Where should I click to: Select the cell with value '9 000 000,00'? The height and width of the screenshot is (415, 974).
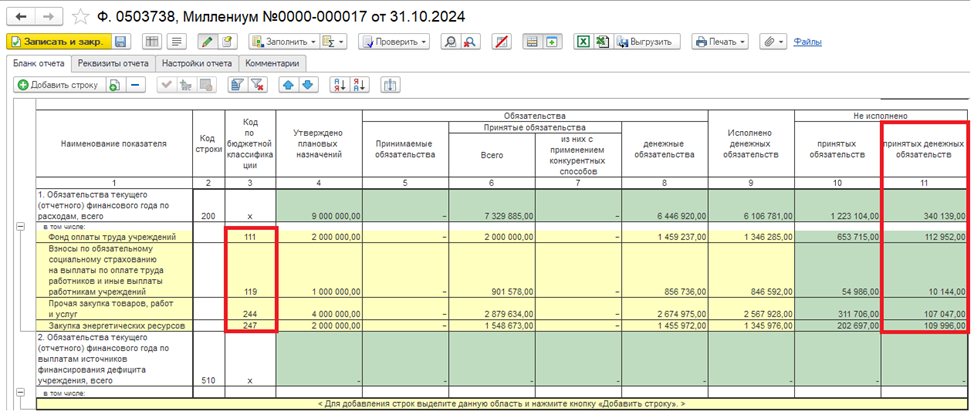click(x=319, y=206)
